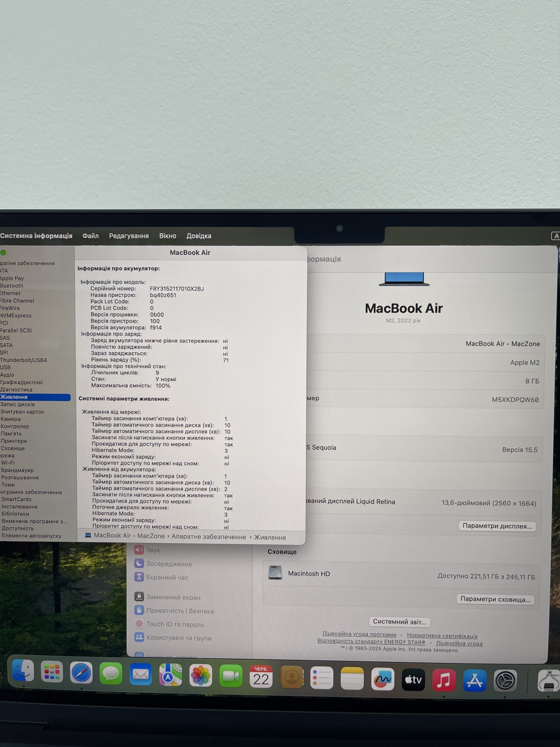Click Версія 15.5 macOS text
The image size is (560, 747).
(x=520, y=450)
